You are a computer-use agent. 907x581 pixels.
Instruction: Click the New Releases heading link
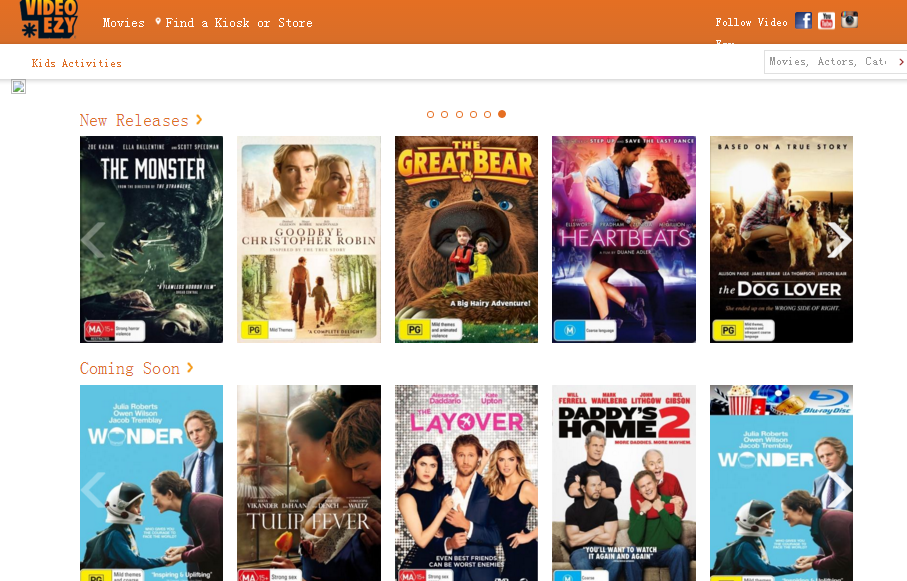tap(134, 120)
